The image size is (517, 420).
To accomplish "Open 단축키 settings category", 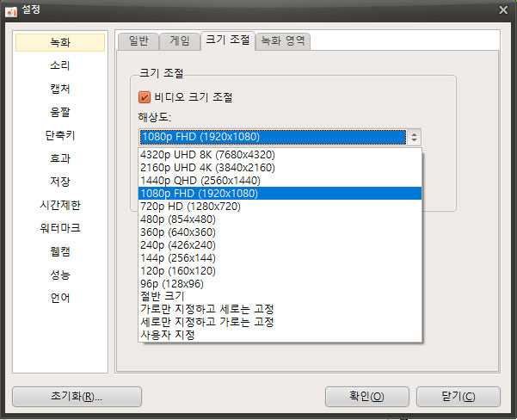I will tap(60, 135).
